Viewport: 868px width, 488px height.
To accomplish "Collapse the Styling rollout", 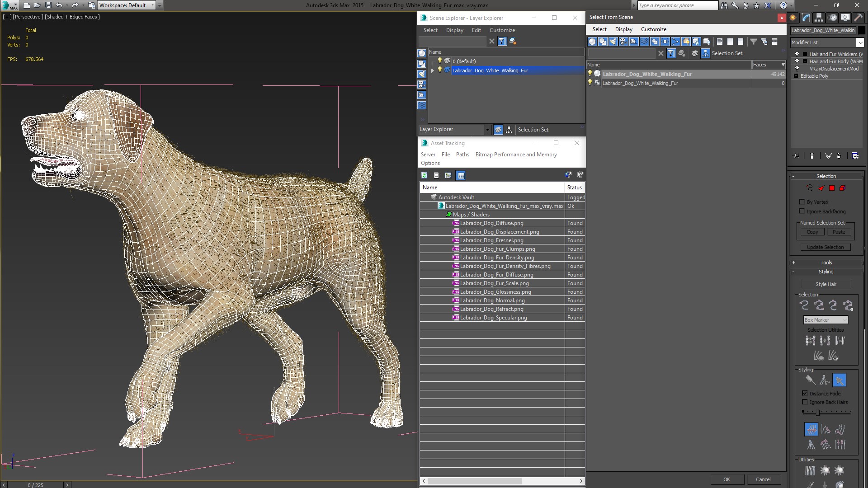I will tap(826, 272).
